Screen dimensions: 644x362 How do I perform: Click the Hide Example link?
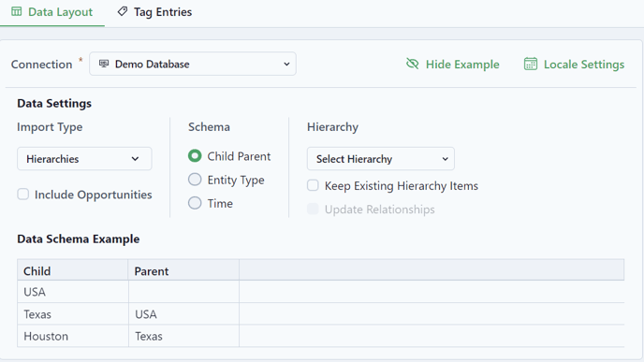453,64
